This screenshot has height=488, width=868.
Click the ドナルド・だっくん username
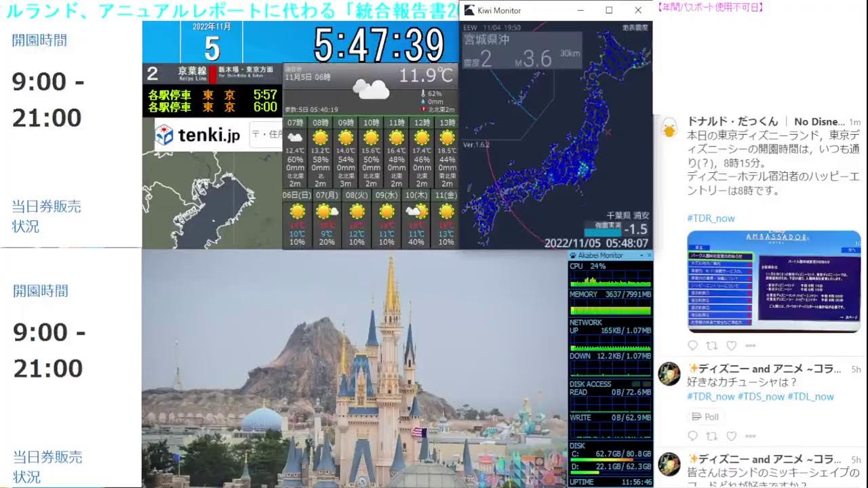coord(733,122)
